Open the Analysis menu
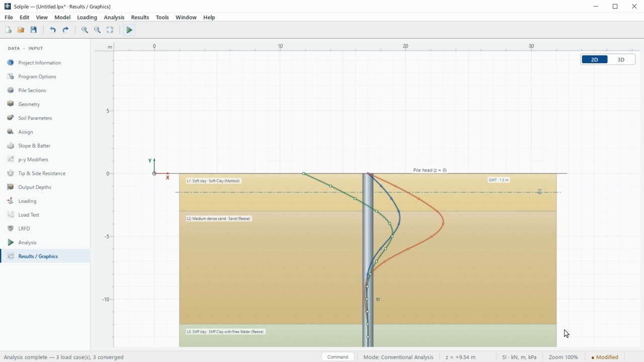Image resolution: width=644 pixels, height=362 pixels. [114, 17]
